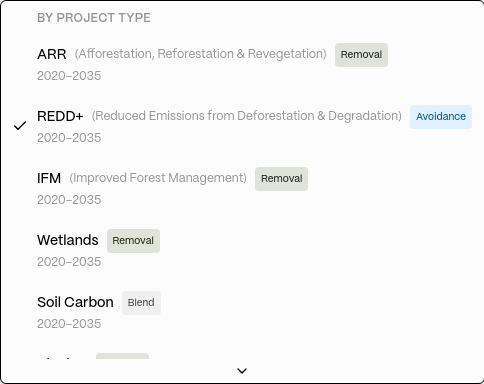Click the 'Afforestation, Reforestation & Revegetation' description
484x384 pixels.
[x=201, y=54]
